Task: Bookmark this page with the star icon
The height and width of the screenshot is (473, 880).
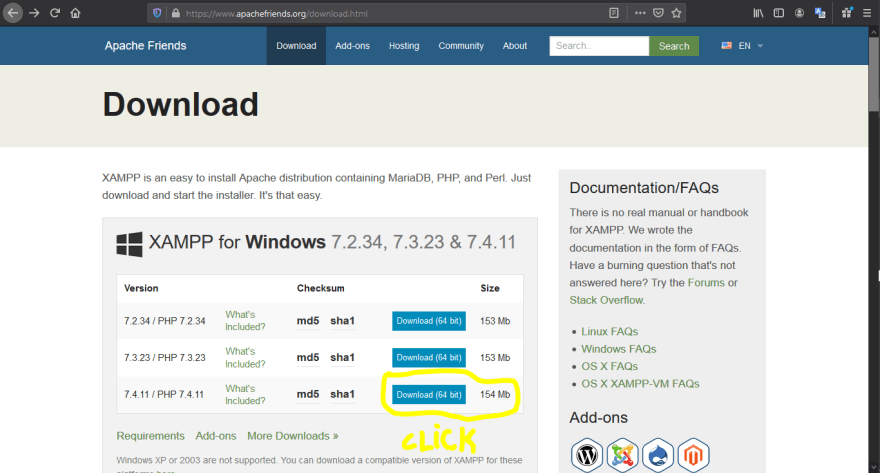Action: 676,13
